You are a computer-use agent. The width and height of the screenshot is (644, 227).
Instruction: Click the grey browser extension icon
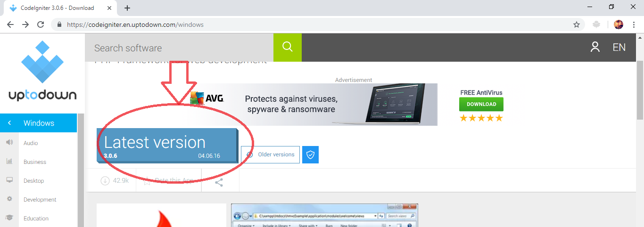coord(596,24)
